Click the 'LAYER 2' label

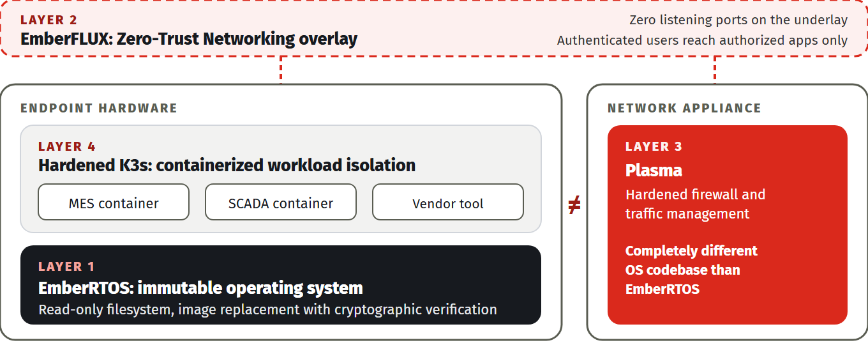(49, 20)
